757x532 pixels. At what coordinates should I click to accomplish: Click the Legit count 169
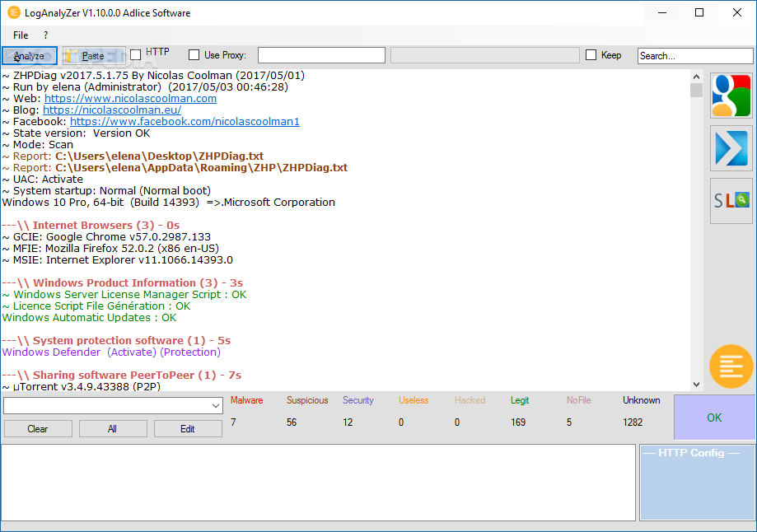click(518, 422)
